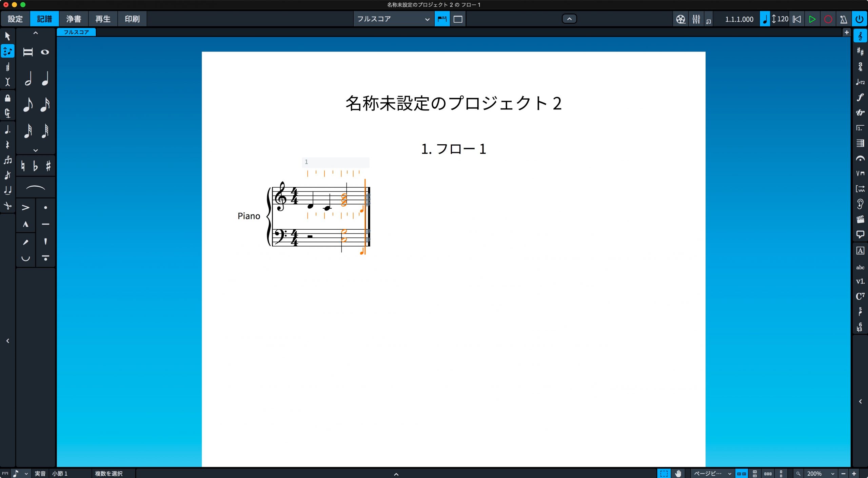Start playback with green play button

pyautogui.click(x=812, y=19)
